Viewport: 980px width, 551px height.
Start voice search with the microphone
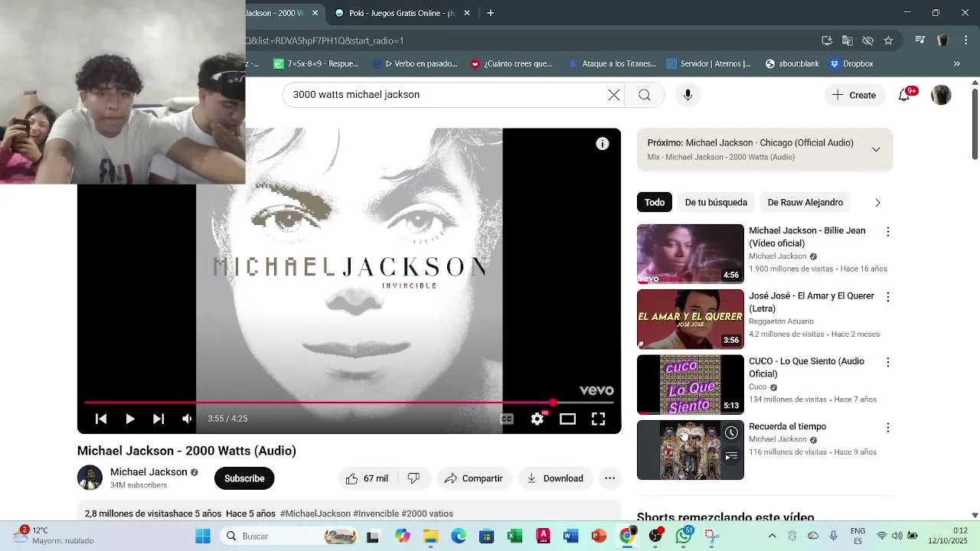coord(688,95)
